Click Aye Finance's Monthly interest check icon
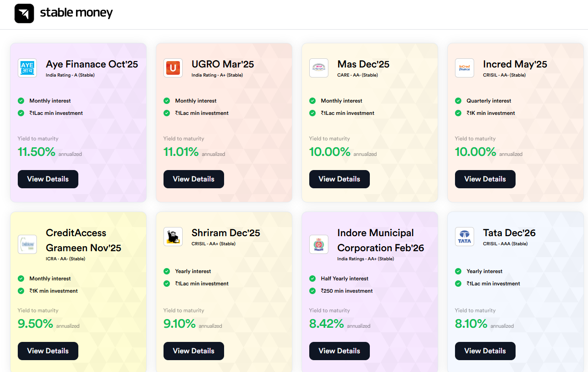This screenshot has width=588, height=372. coord(21,101)
